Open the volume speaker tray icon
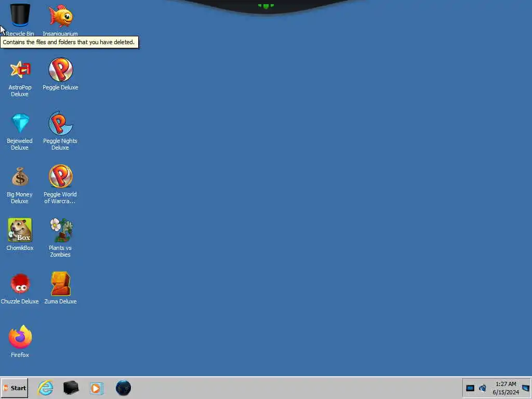Image resolution: width=532 pixels, height=399 pixels. (x=483, y=388)
